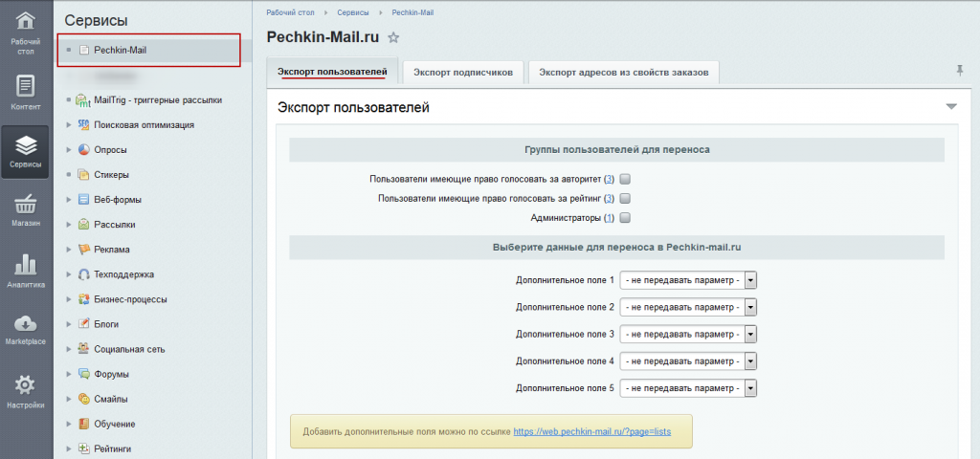This screenshot has width=980, height=459.
Task: Expand the Техподдержка tree arrow
Action: (69, 274)
